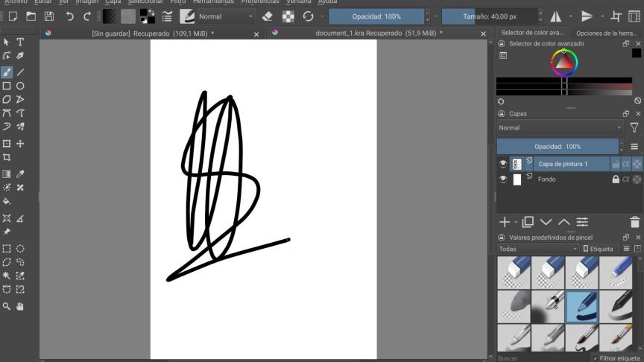Pick hue on the color wheel
This screenshot has width=644, height=362.
(x=564, y=63)
